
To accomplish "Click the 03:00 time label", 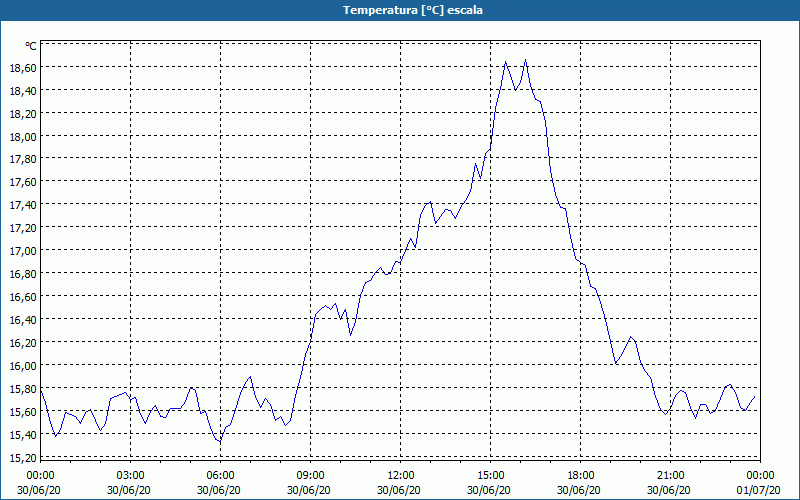I will [x=130, y=476].
